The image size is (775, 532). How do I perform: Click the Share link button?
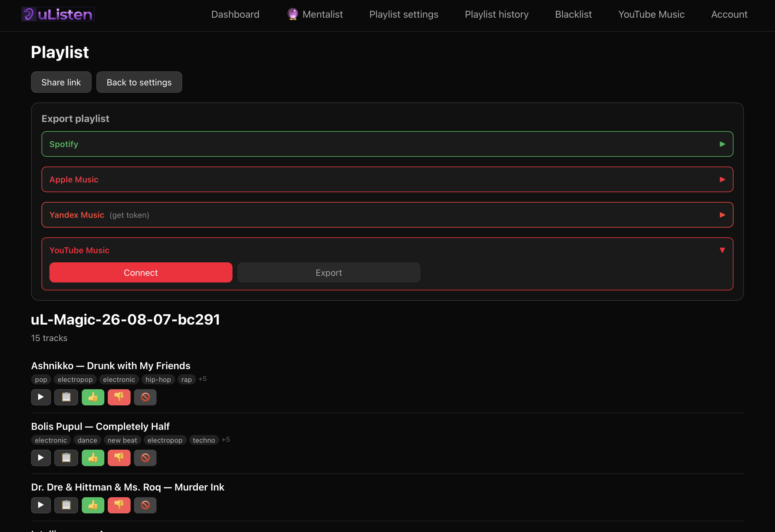(61, 82)
